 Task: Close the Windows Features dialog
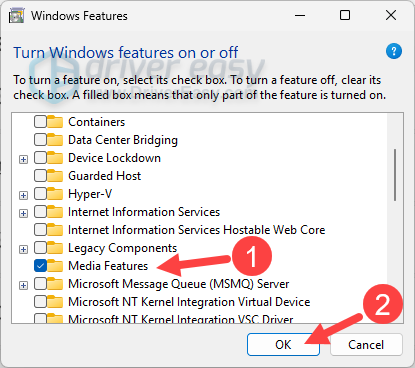[391, 15]
